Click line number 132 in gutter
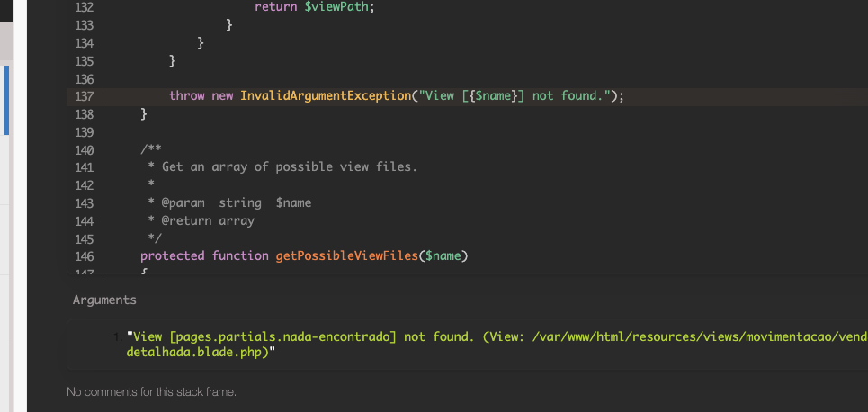 tap(85, 6)
